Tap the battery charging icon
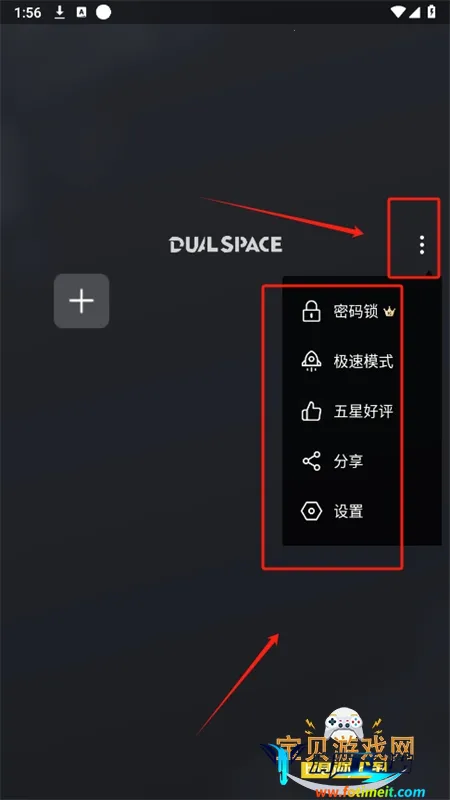This screenshot has width=450, height=800. pos(432,12)
